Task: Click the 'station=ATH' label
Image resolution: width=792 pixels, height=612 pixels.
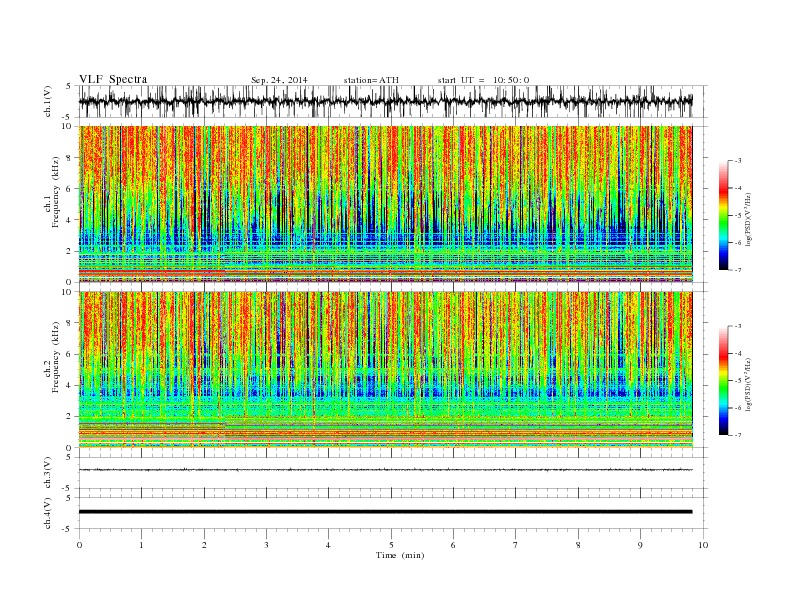Action: point(371,80)
